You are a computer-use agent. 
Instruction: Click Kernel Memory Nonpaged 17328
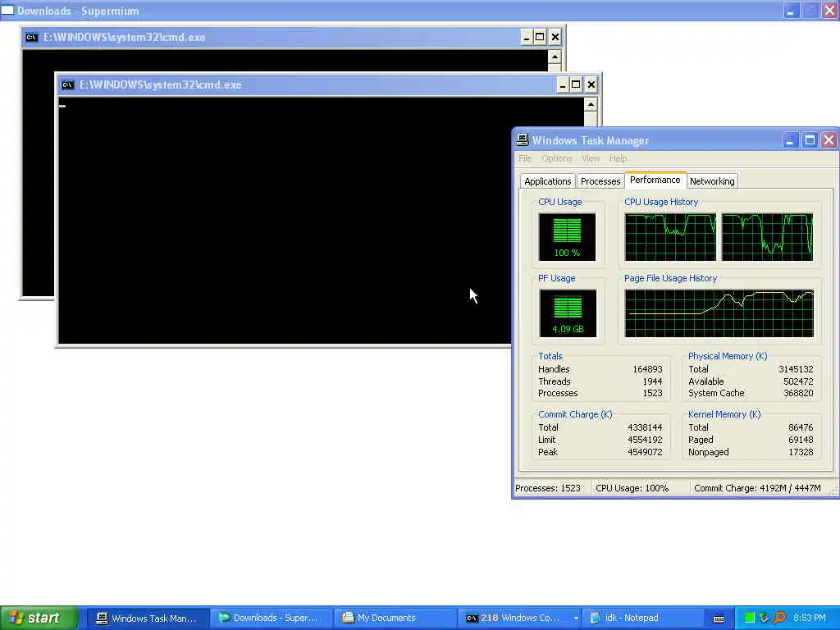pos(801,452)
